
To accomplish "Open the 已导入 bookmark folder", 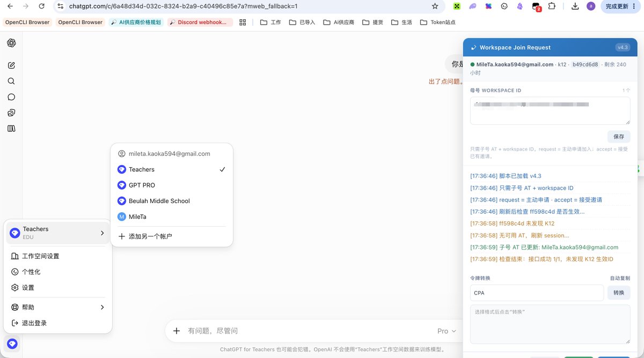I will click(302, 22).
